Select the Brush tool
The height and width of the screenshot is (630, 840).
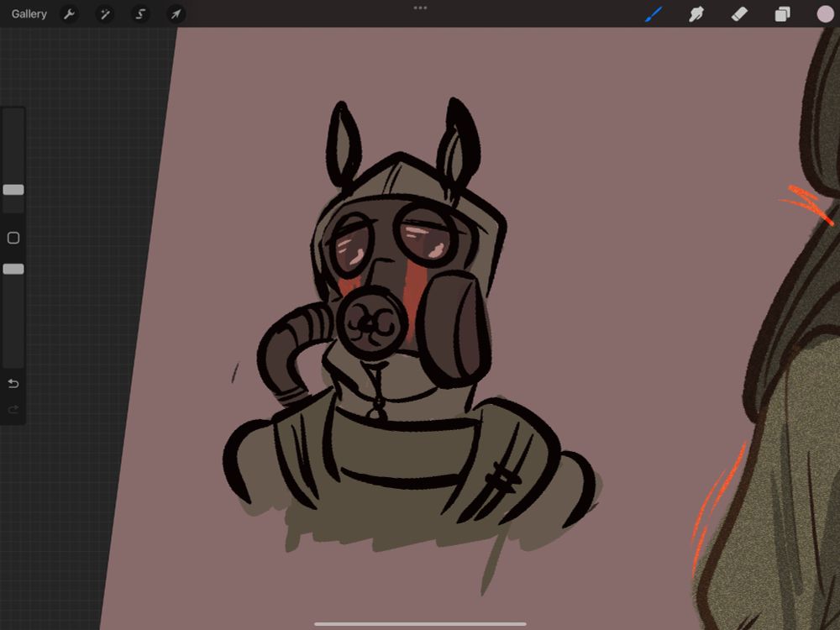[654, 14]
